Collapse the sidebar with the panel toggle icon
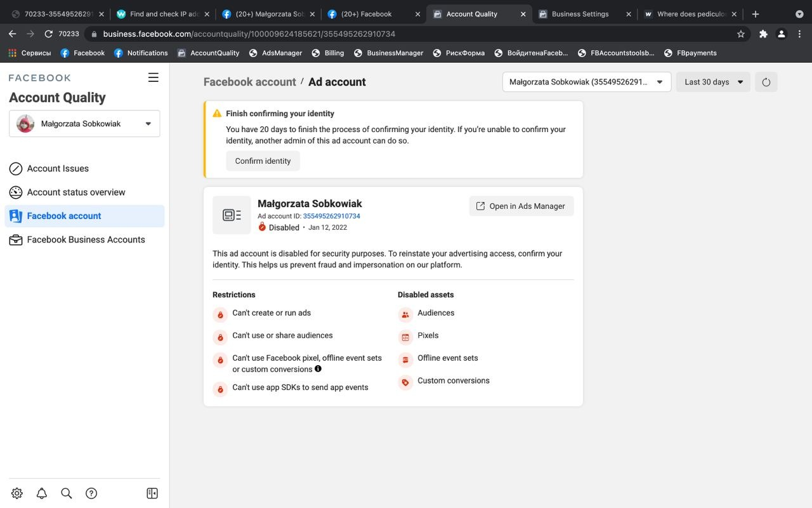The height and width of the screenshot is (508, 812). tap(152, 493)
